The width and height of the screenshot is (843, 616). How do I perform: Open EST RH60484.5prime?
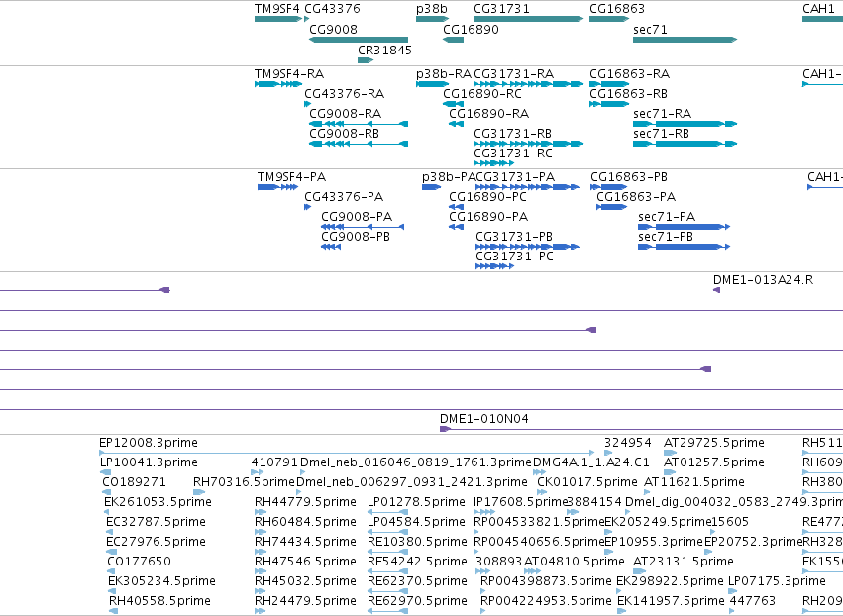[x=261, y=532]
